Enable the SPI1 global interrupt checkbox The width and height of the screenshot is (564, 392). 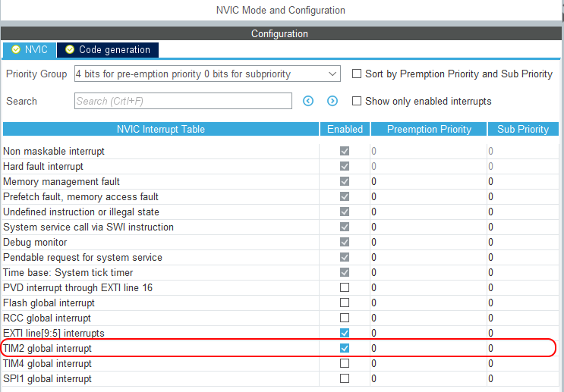(x=345, y=378)
